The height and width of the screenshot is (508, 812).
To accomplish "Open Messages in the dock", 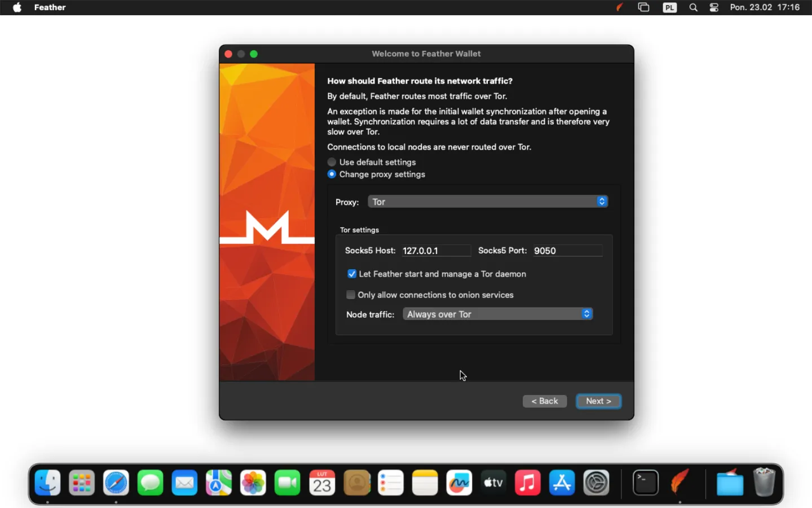I will coord(151,483).
